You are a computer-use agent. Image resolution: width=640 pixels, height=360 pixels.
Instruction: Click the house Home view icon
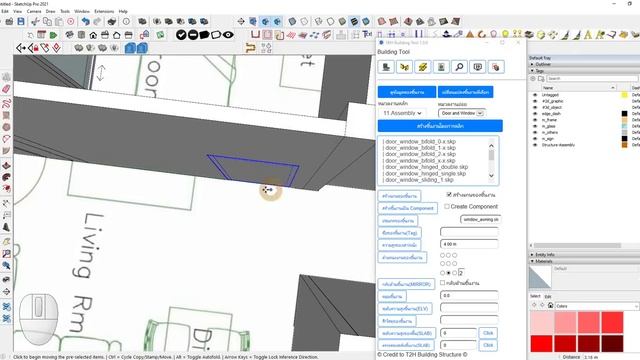93,35
